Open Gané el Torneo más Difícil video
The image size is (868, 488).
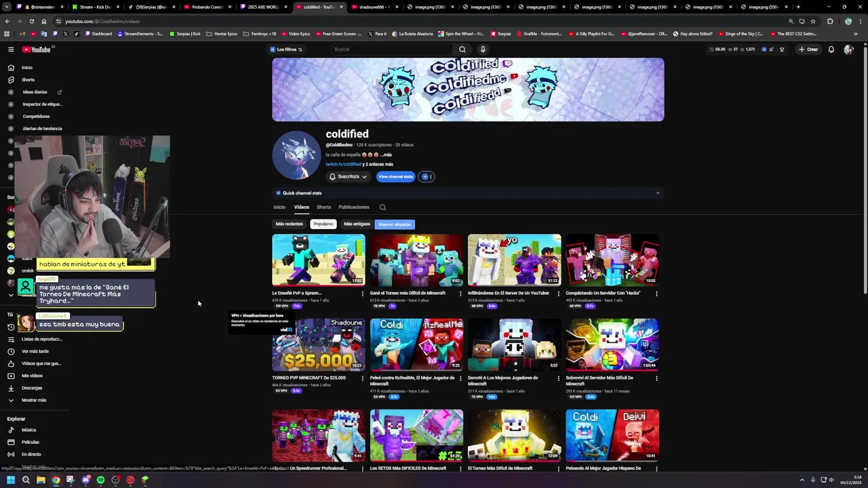point(416,260)
